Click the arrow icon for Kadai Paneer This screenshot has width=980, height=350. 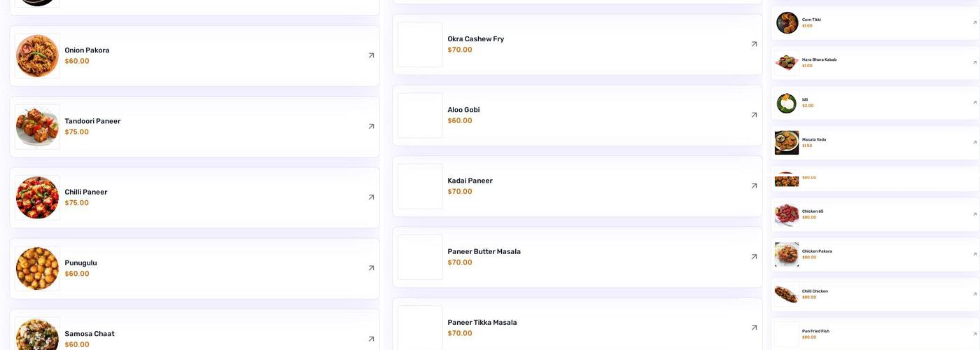click(754, 186)
